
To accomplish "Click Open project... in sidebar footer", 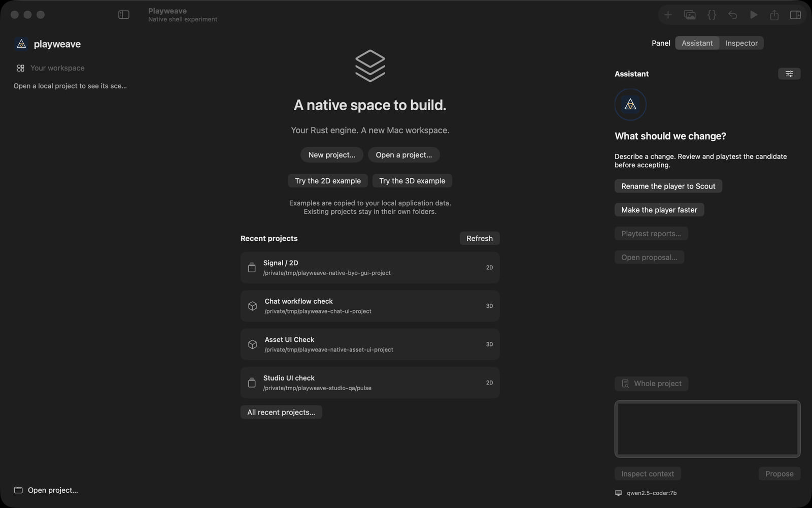I will point(46,490).
